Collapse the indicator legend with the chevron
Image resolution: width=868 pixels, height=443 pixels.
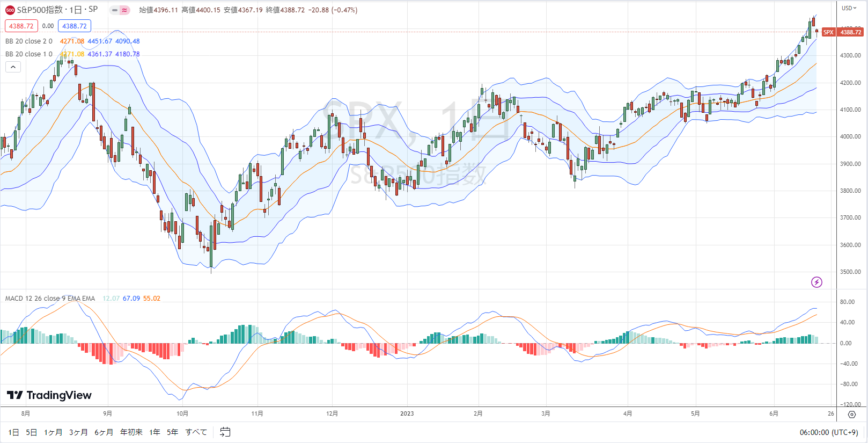click(x=13, y=67)
